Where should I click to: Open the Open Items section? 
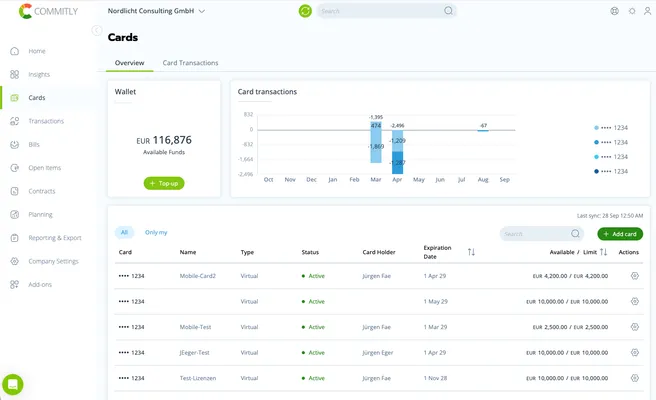(x=44, y=168)
